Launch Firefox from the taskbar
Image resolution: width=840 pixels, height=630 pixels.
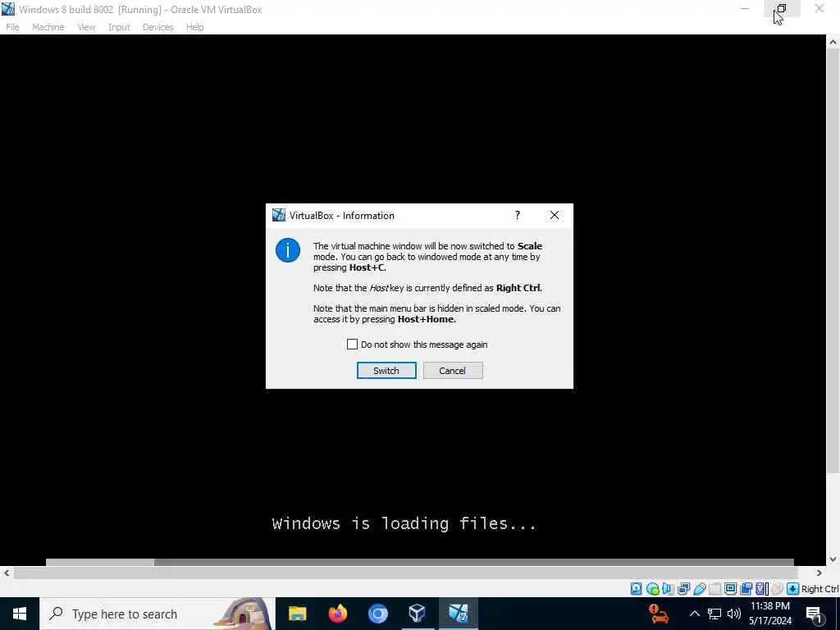[337, 614]
